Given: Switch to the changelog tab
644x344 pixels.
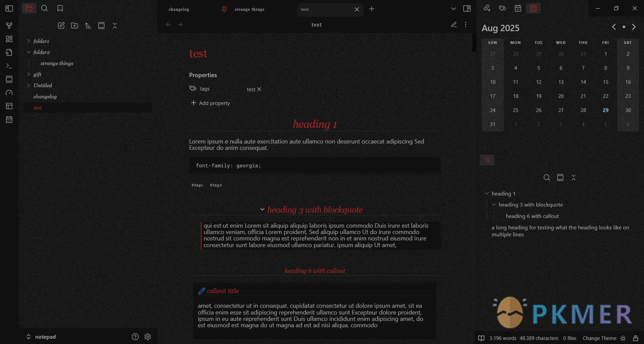Looking at the screenshot, I should point(179,9).
